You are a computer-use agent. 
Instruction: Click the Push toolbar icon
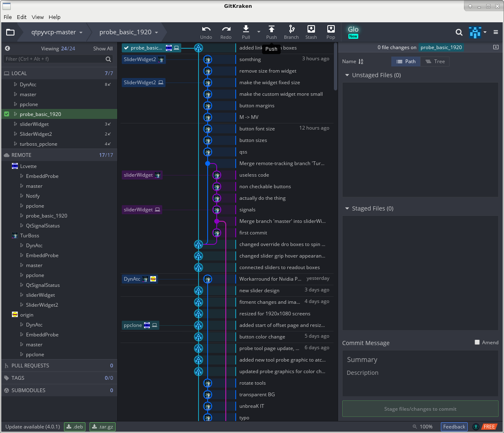(271, 32)
